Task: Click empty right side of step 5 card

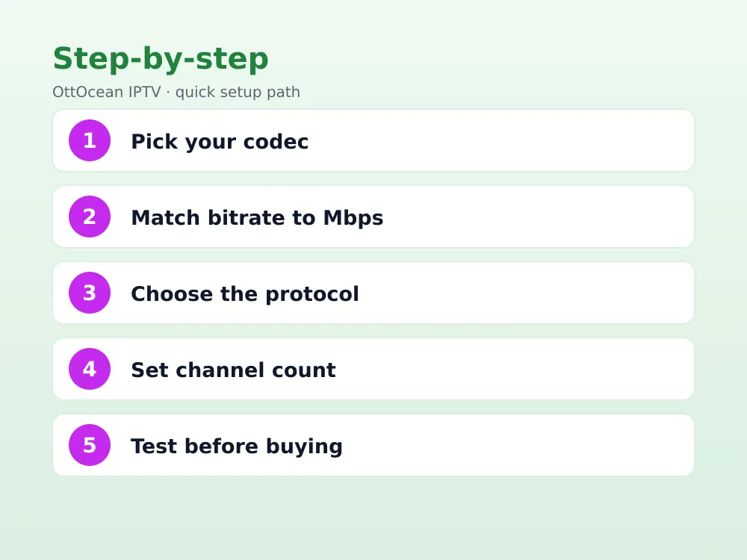Action: click(x=519, y=445)
